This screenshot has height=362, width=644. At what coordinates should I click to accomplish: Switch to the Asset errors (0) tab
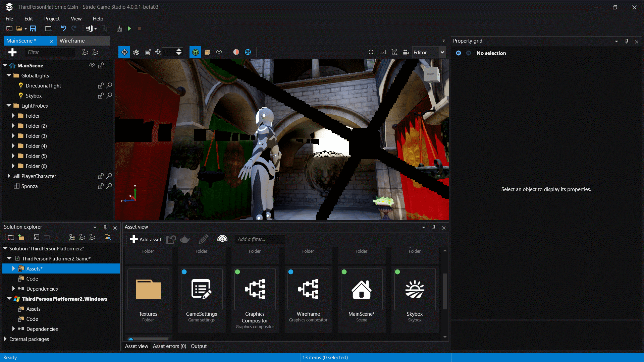(x=169, y=346)
